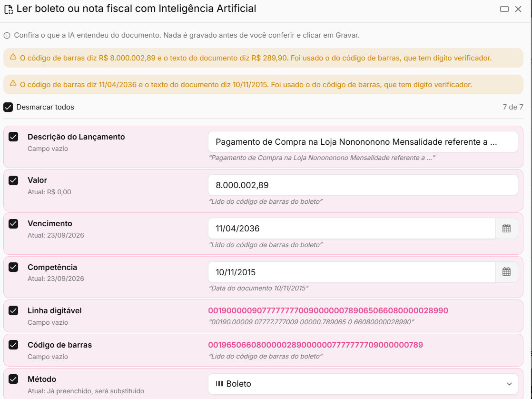Image resolution: width=532 pixels, height=399 pixels.
Task: Open the Método dropdown showing Boleto
Action: coord(363,384)
